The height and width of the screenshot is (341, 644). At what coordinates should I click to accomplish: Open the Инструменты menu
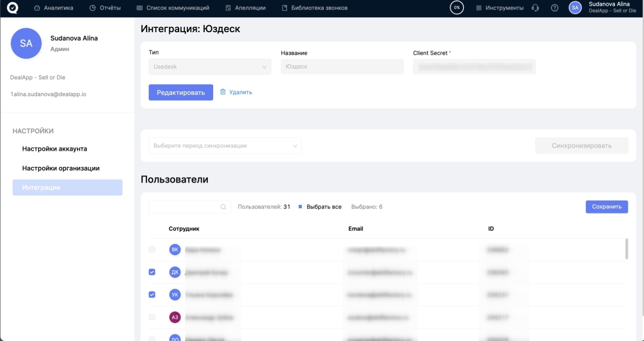(x=500, y=8)
